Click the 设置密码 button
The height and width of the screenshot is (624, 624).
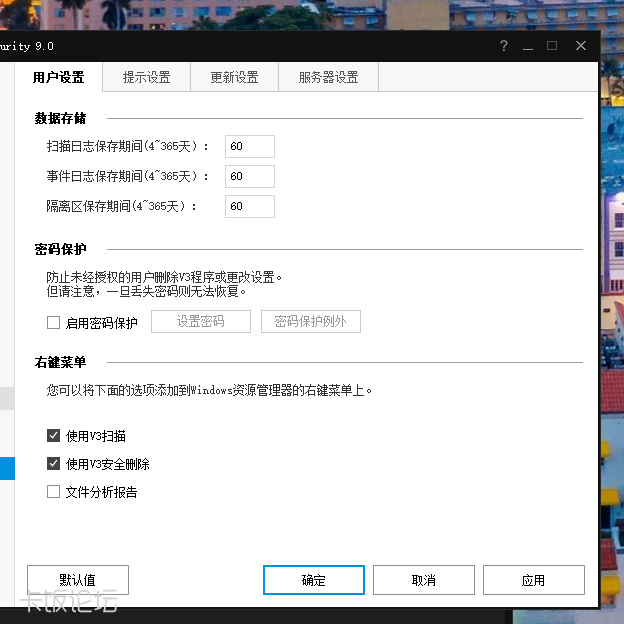pyautogui.click(x=201, y=322)
